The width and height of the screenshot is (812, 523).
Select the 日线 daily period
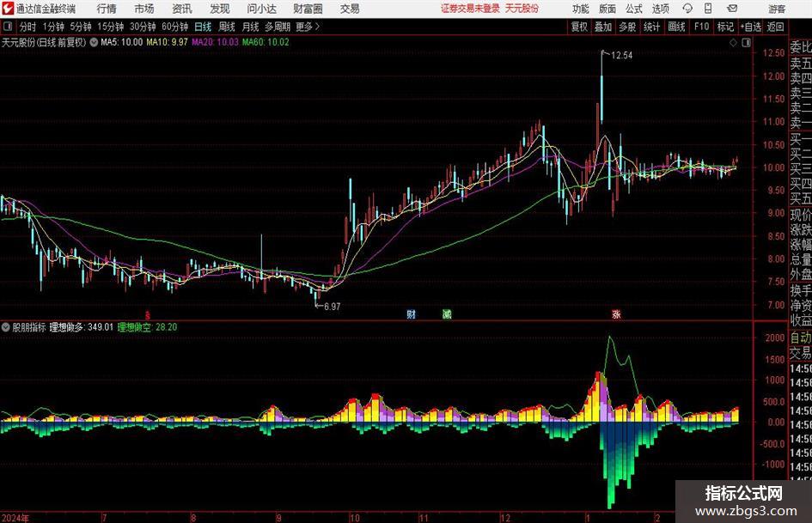click(x=203, y=27)
